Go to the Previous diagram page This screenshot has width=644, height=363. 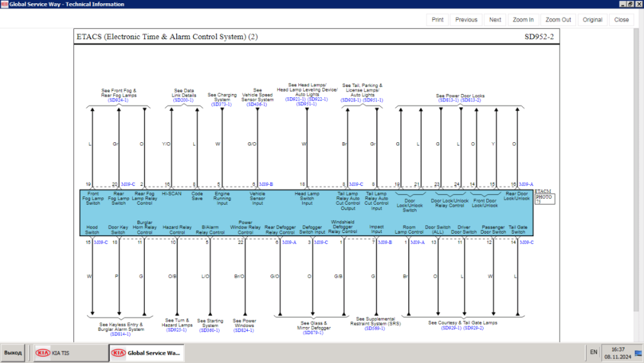(x=466, y=20)
